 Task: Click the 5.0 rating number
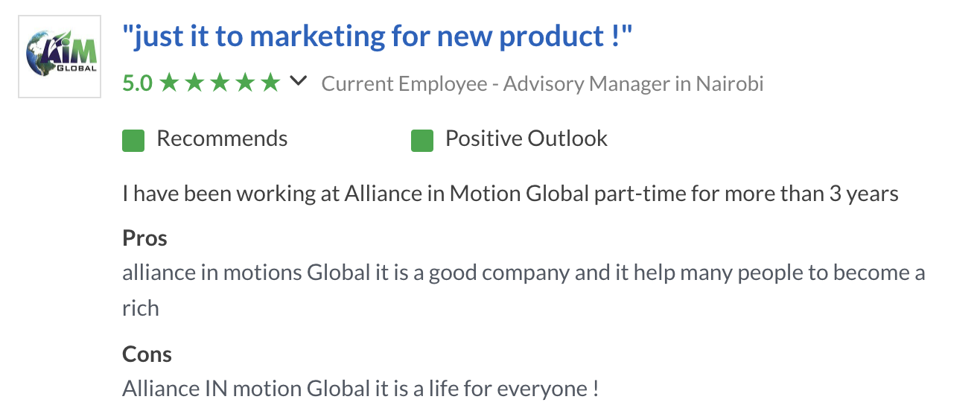[138, 83]
